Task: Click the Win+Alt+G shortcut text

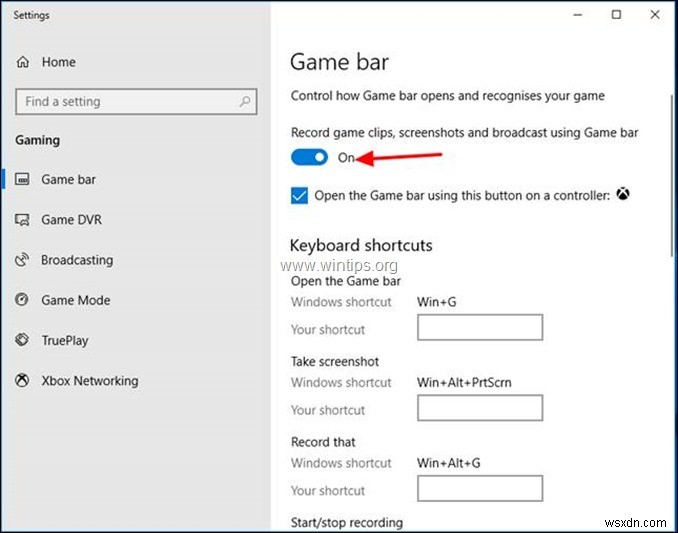Action: (448, 463)
